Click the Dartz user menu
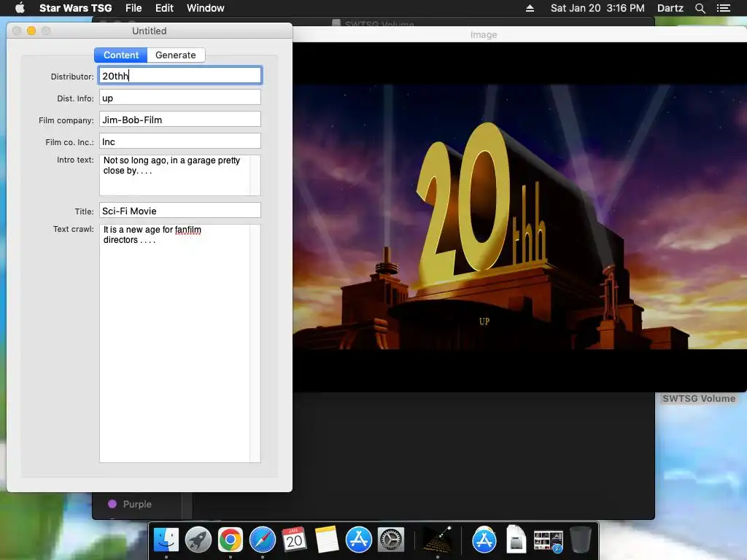Viewport: 747px width, 560px height. click(x=670, y=8)
